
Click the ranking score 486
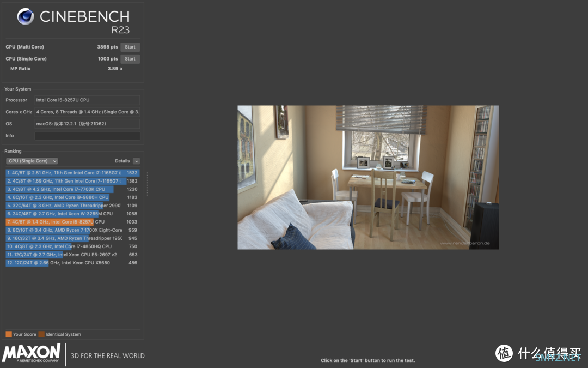pos(133,263)
